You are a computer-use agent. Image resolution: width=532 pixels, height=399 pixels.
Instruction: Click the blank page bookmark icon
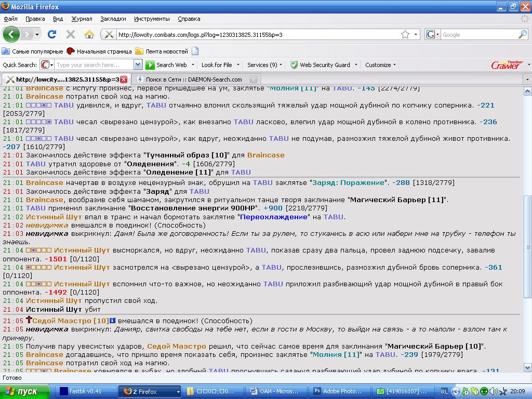(195, 51)
